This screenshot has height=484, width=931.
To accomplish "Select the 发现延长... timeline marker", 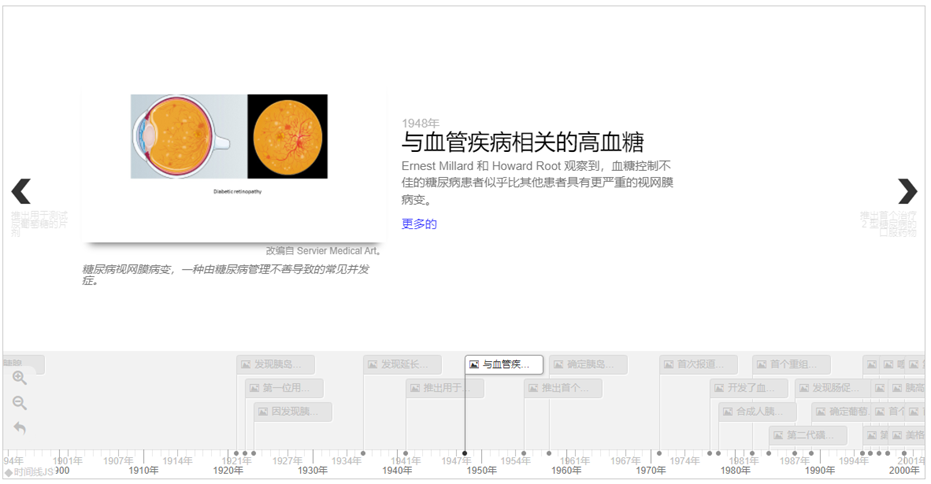I will 403,364.
